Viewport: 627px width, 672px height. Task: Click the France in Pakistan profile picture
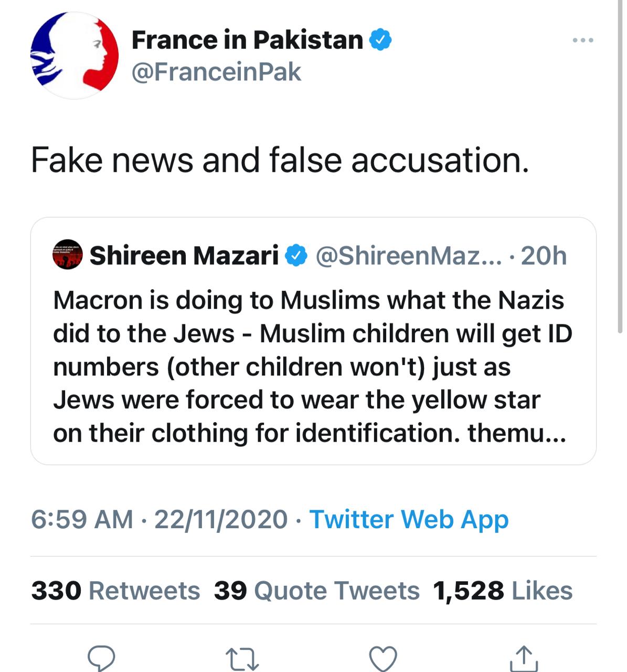point(74,56)
